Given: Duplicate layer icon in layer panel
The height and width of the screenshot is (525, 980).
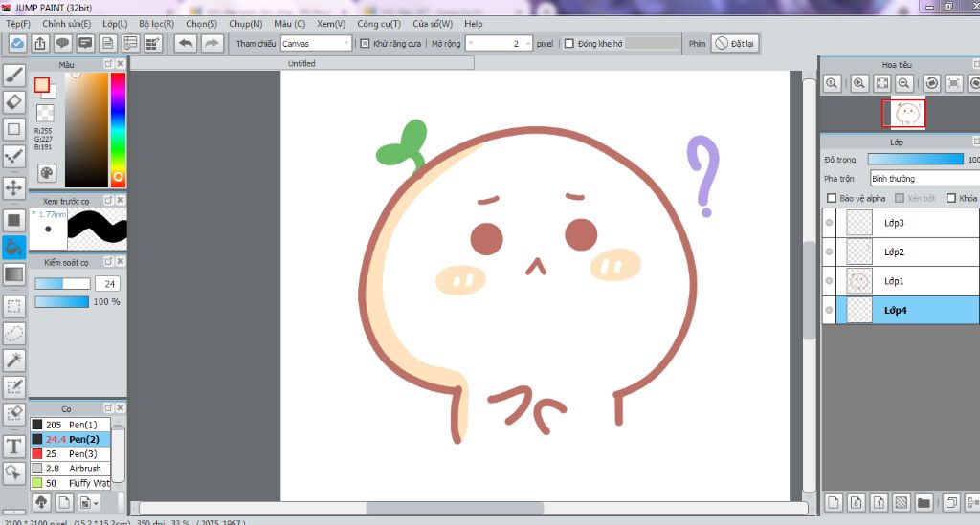Looking at the screenshot, I should (x=951, y=502).
